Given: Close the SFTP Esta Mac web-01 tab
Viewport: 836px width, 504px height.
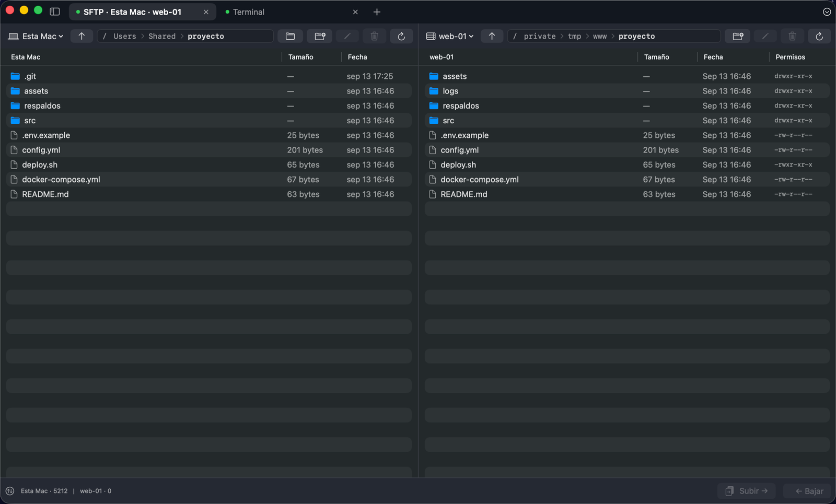Looking at the screenshot, I should (206, 12).
